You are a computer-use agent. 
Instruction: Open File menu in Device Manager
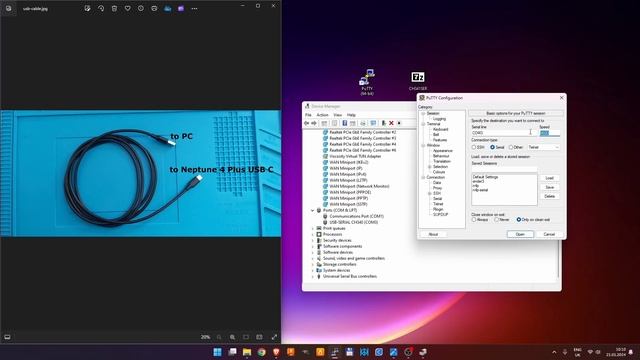point(308,115)
